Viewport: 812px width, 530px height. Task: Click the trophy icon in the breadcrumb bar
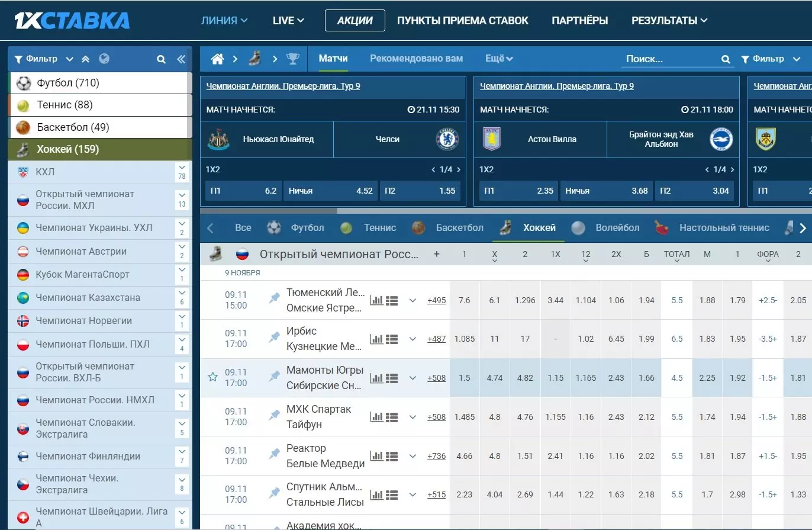click(x=294, y=59)
